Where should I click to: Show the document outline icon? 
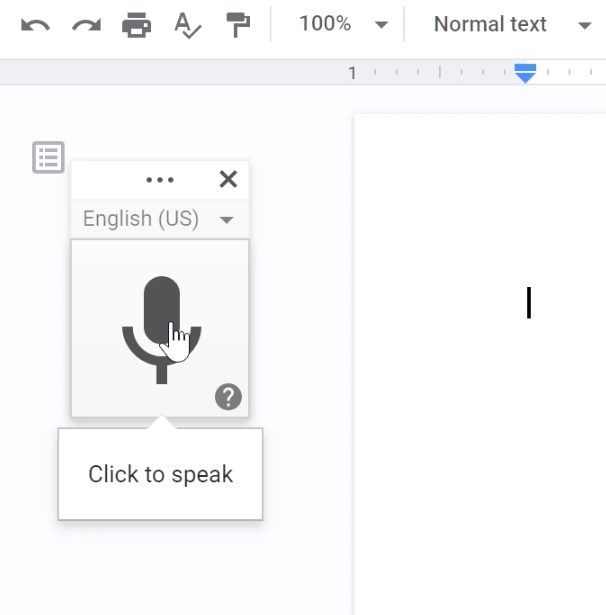click(48, 157)
